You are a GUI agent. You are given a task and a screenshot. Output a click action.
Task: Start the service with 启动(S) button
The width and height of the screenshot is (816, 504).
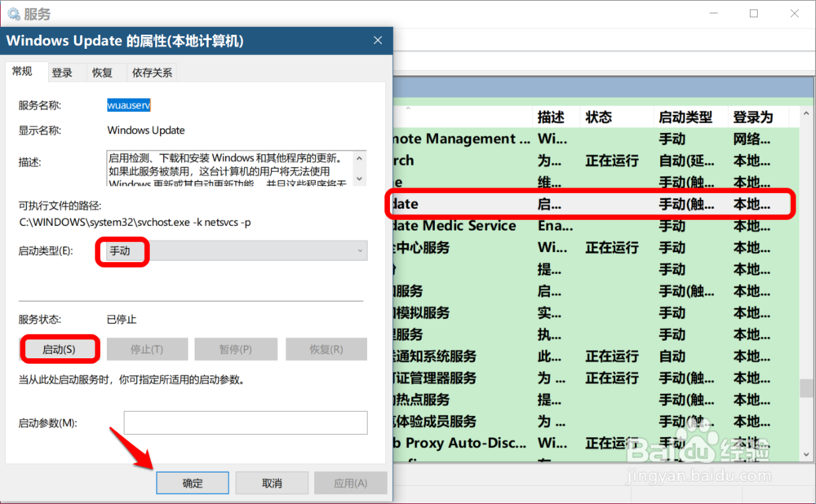[x=60, y=350]
